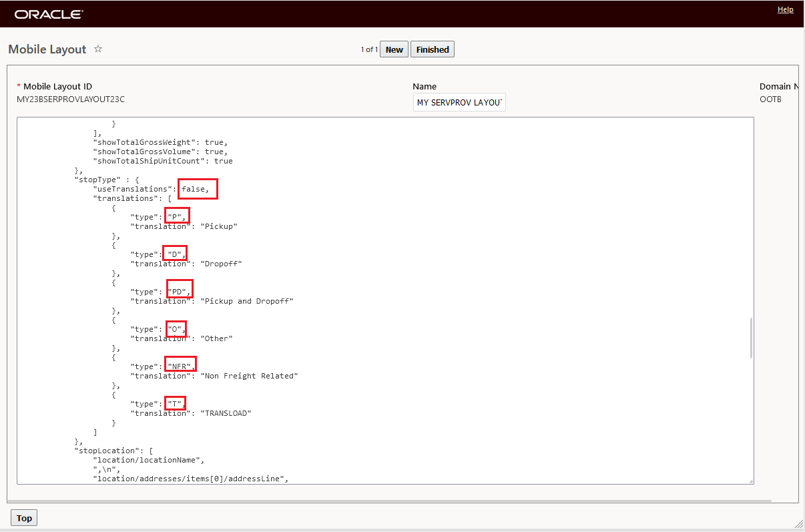The width and height of the screenshot is (805, 532).
Task: Click the Mobile Layout ID label
Action: [x=58, y=87]
